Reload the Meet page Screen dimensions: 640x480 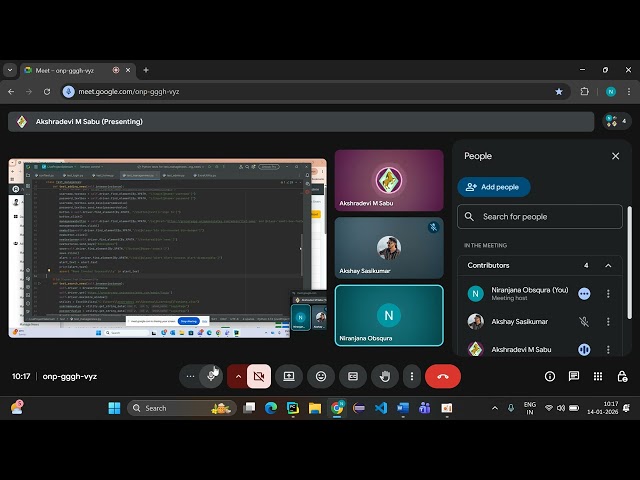click(x=47, y=92)
